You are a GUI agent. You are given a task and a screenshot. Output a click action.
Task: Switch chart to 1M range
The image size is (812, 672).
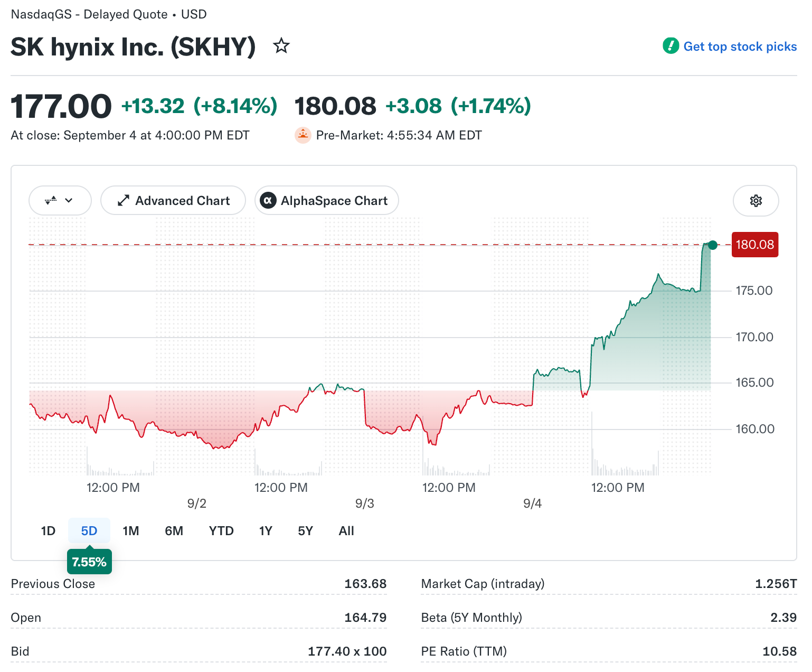[131, 531]
